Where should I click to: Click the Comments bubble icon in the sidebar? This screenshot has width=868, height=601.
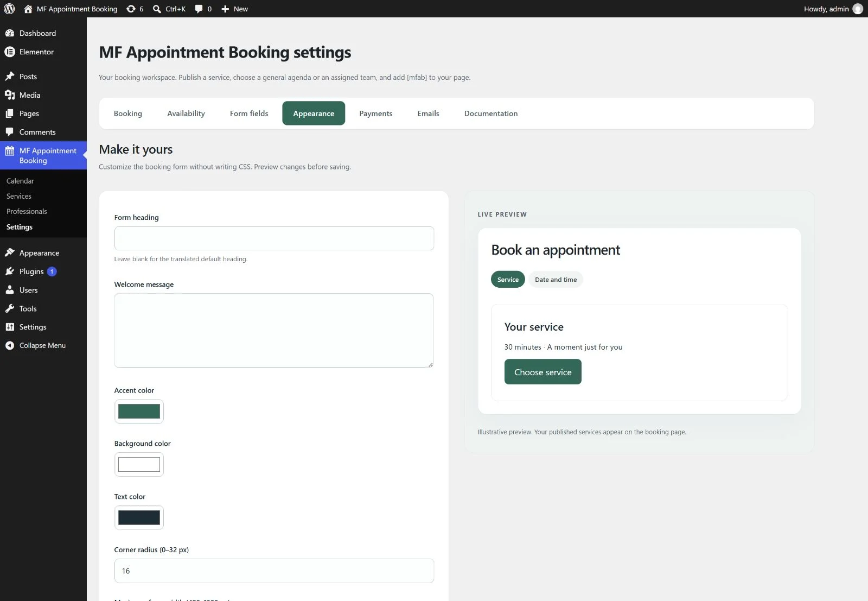10,132
